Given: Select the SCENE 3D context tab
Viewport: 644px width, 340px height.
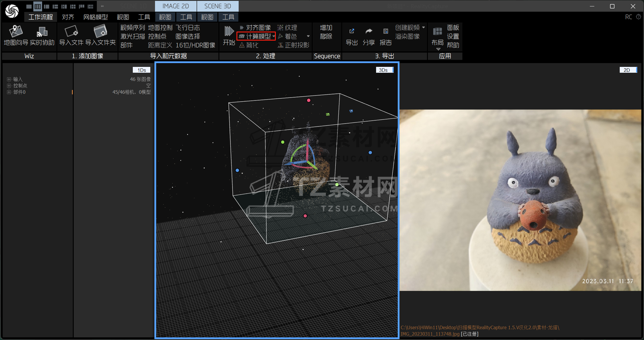Looking at the screenshot, I should [x=218, y=6].
